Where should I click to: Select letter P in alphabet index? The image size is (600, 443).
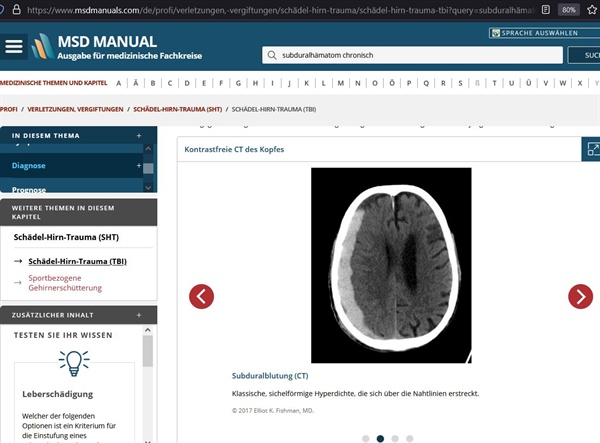click(409, 83)
